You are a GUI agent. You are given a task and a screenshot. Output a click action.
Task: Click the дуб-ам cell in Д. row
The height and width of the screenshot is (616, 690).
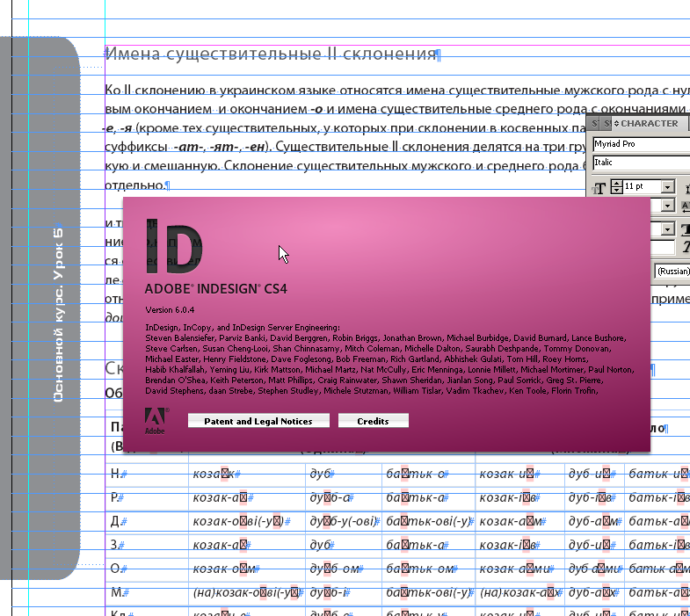592,521
